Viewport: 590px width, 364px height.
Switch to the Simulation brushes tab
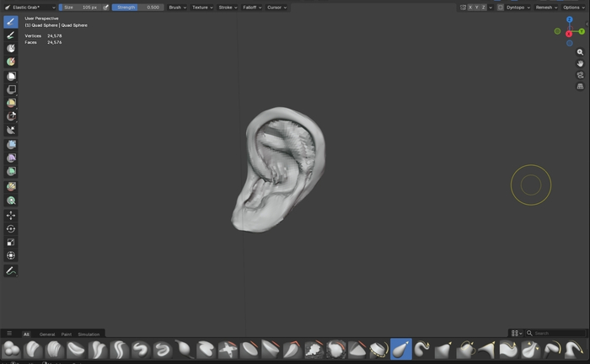click(88, 334)
